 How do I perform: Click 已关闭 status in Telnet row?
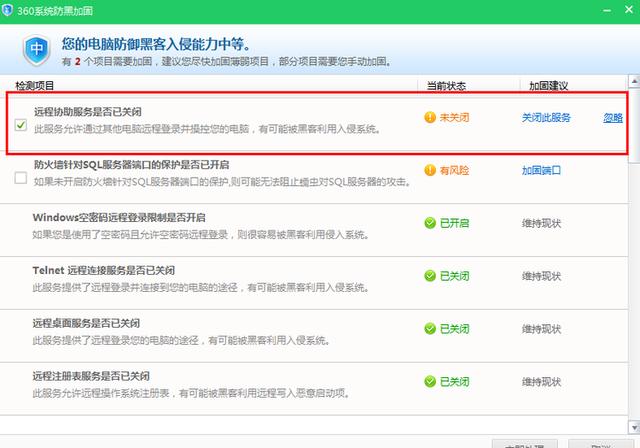[x=454, y=276]
